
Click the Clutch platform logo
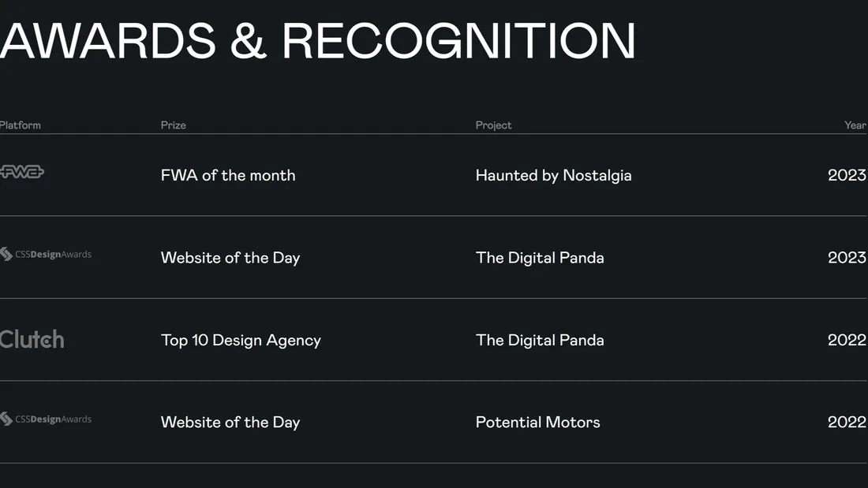pos(32,340)
